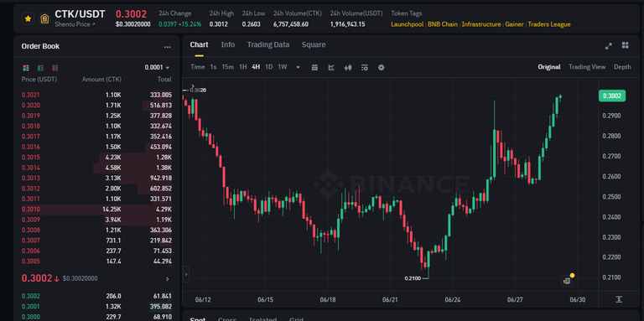Open the chart calendar date picker icon
The height and width of the screenshot is (321, 644).
coord(314,67)
